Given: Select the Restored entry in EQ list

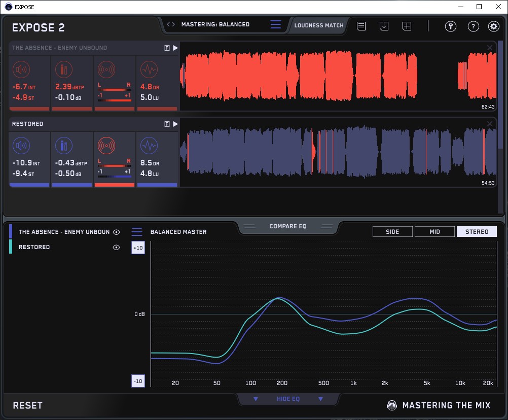Looking at the screenshot, I should (34, 247).
